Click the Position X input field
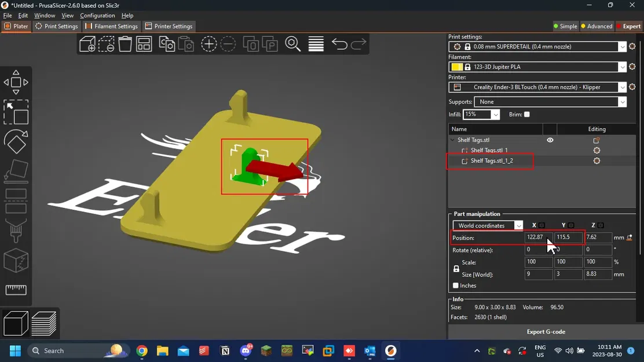 539,237
